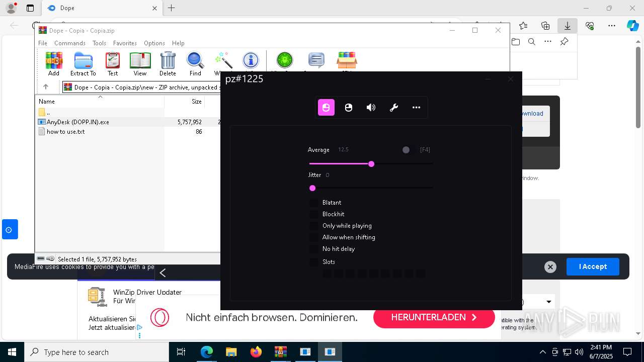Enable No hit delay checkbox
Viewport: 644px width, 362px height.
(x=314, y=249)
